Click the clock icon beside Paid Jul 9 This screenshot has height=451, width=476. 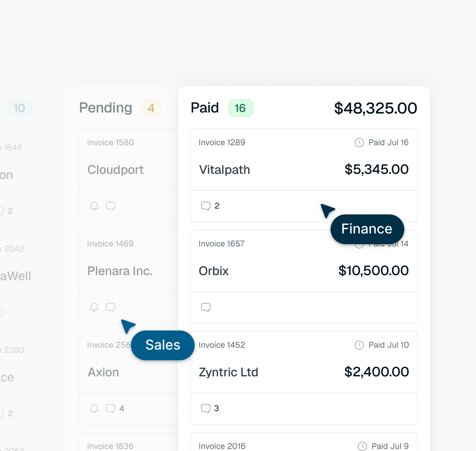point(362,446)
